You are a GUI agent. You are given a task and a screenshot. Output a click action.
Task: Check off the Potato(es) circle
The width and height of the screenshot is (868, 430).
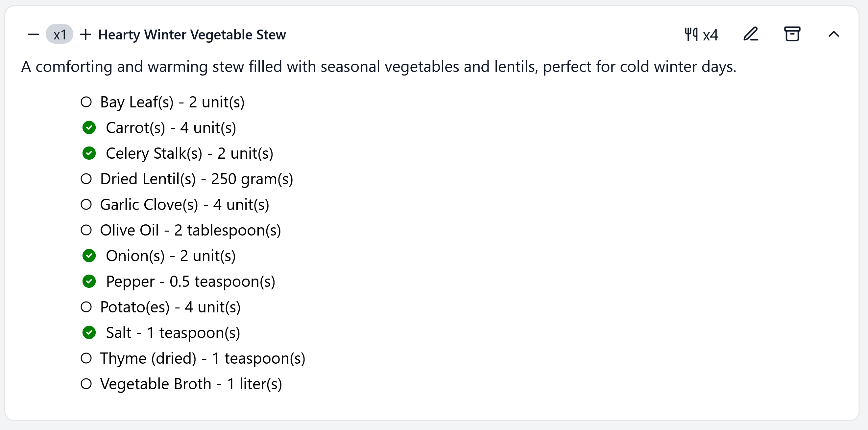click(x=86, y=307)
